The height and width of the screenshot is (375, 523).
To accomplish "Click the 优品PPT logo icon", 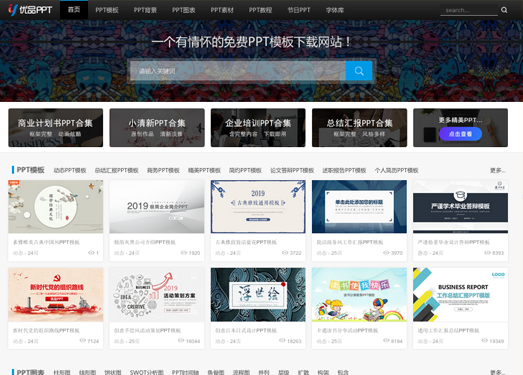I will tap(30, 10).
